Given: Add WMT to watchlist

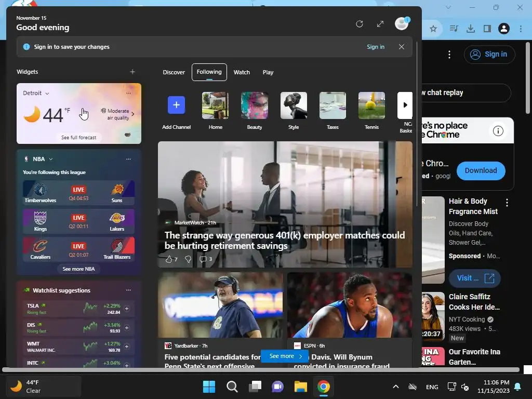Looking at the screenshot, I should click(x=127, y=347).
